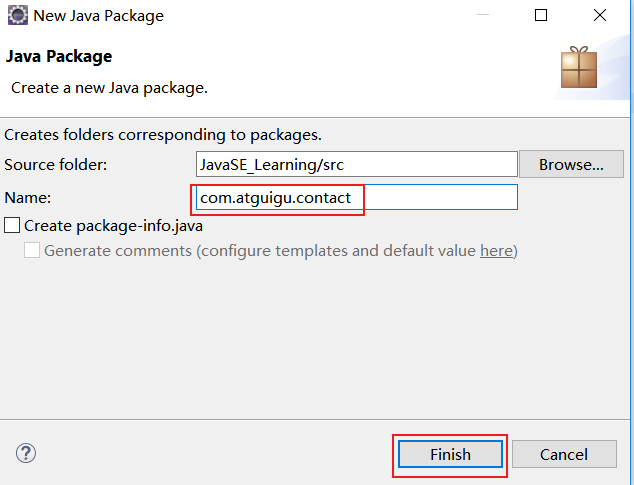This screenshot has width=634, height=485.
Task: Maximize the New Java Package dialog
Action: pos(541,15)
